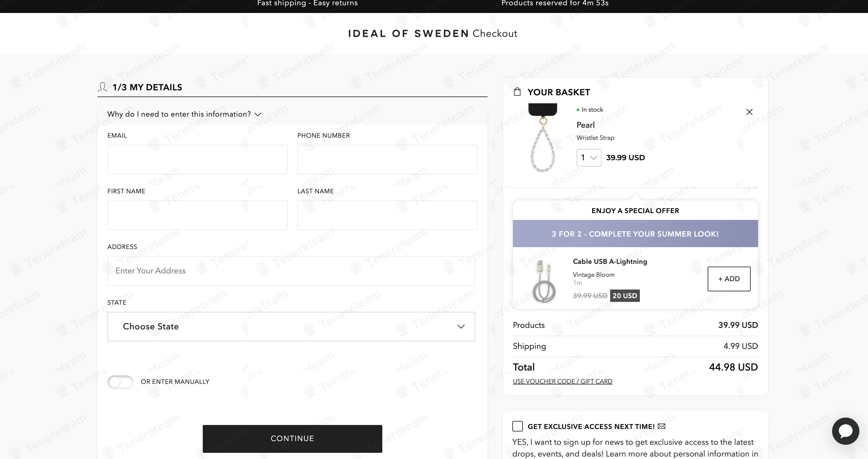
Task: Open the Choose State dropdown
Action: [x=291, y=326]
